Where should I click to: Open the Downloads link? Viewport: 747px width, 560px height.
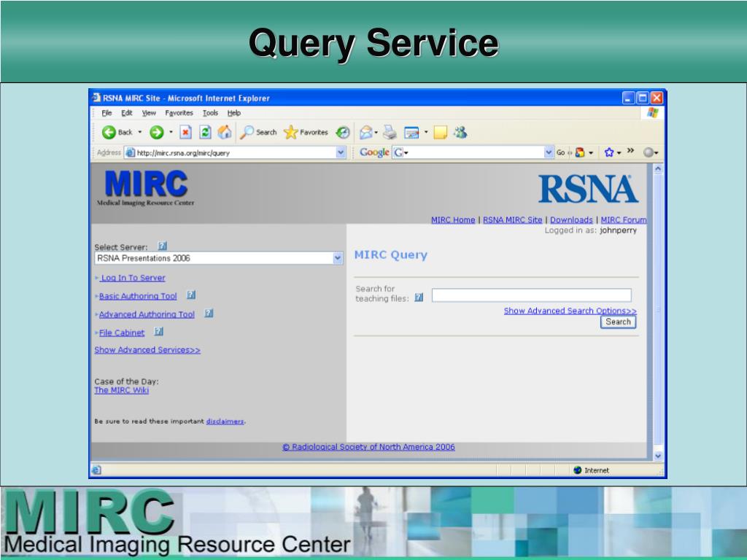571,220
